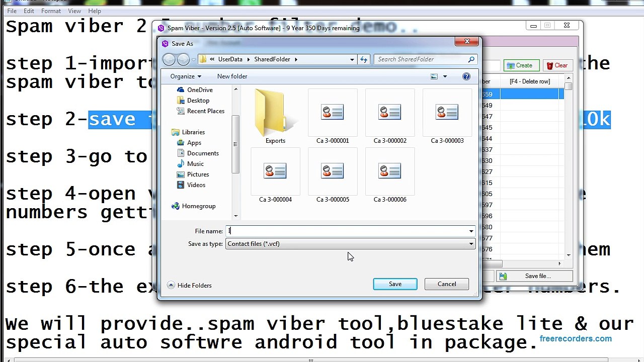
Task: Open the View menu in Notepad
Action: point(74,11)
